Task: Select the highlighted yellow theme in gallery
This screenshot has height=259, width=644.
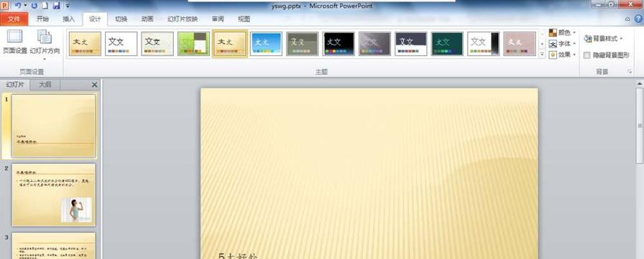Action: coord(230,44)
